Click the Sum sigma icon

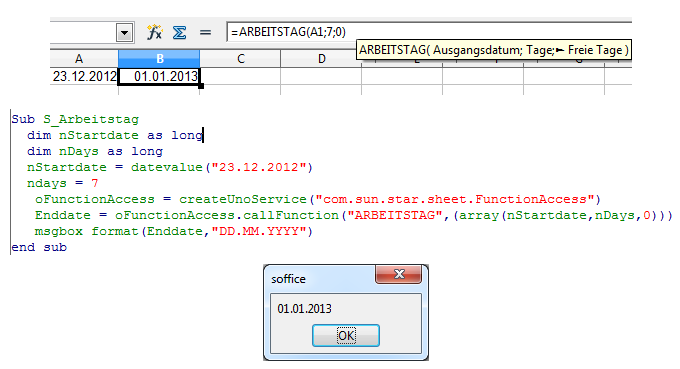point(180,33)
